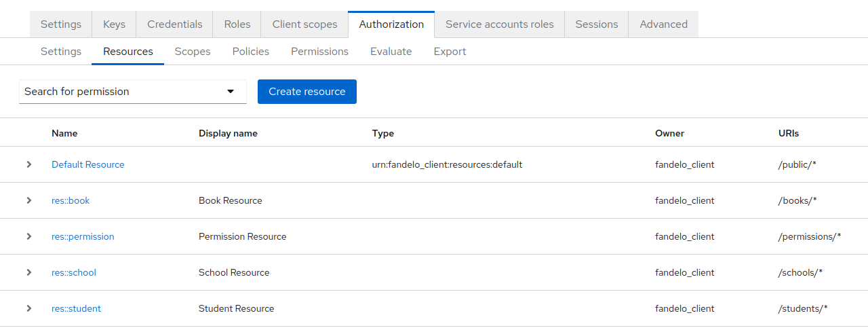Click the Create resource button
Image resolution: width=868 pixels, height=328 pixels.
coord(307,92)
